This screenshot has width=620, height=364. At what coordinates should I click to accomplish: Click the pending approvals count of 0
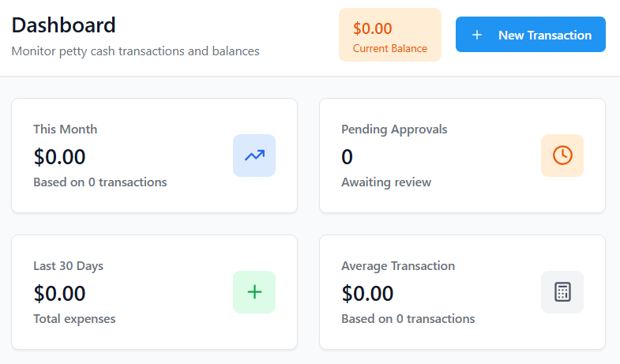pos(348,156)
